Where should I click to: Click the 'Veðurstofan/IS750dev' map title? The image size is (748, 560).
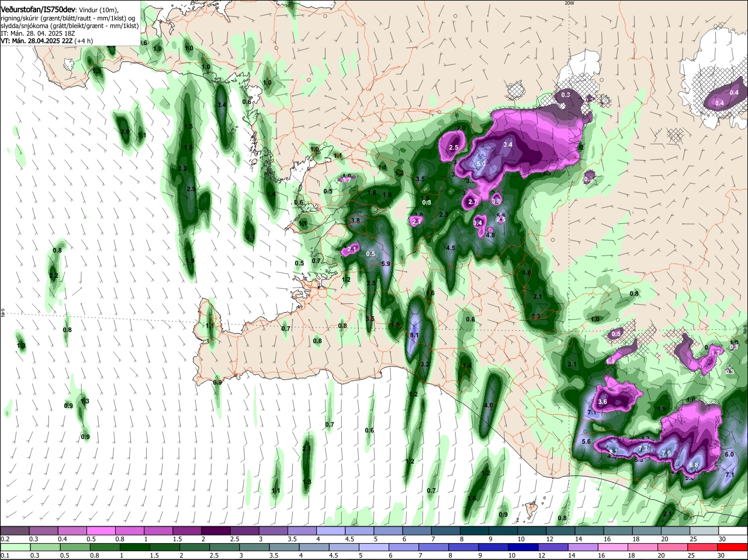(x=39, y=10)
